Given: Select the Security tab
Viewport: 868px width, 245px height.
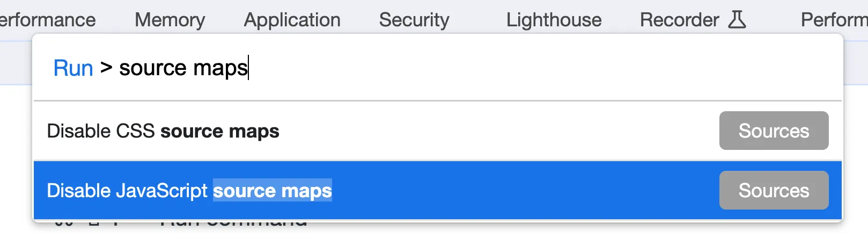Looking at the screenshot, I should [414, 20].
